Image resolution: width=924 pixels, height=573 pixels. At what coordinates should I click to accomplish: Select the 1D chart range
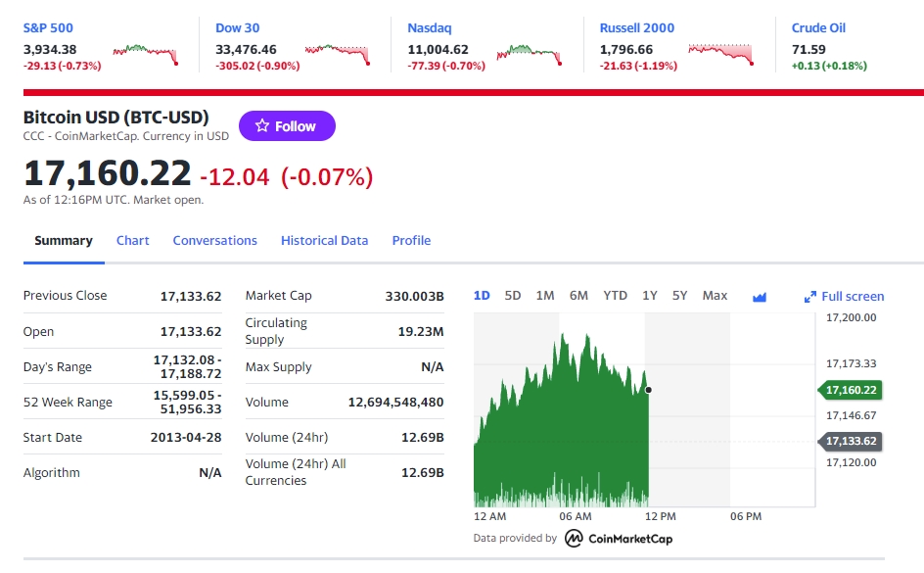click(x=482, y=296)
